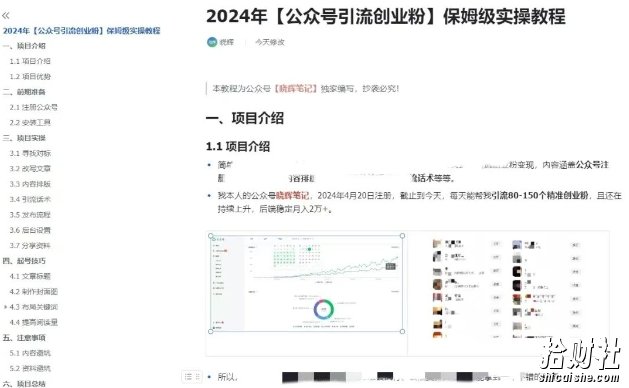The width and height of the screenshot is (629, 388).
Task: Go to outline item 3.6 后台设置
Action: (x=30, y=230)
